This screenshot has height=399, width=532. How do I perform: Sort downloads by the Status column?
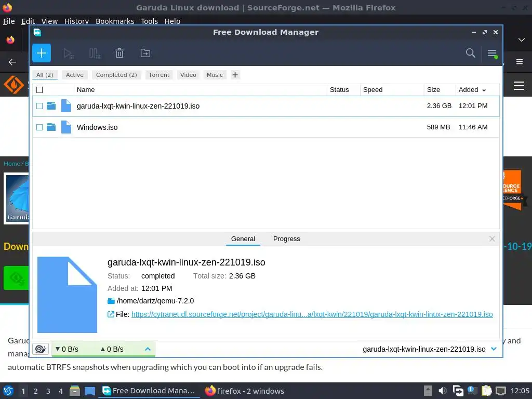point(343,90)
